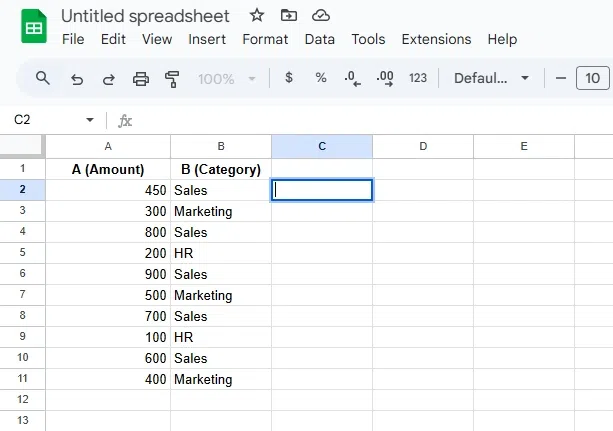The height and width of the screenshot is (431, 613).
Task: Click the undo arrow
Action: [x=77, y=78]
